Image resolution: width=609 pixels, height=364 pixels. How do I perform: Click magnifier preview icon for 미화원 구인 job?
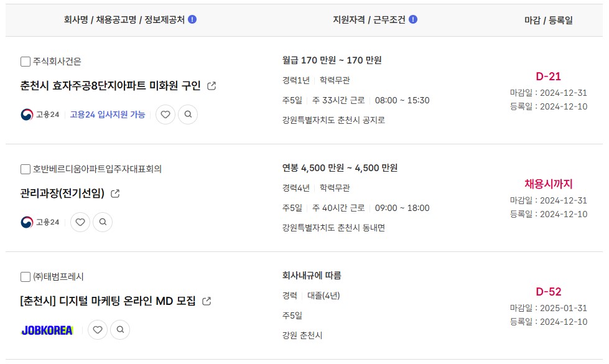point(188,114)
